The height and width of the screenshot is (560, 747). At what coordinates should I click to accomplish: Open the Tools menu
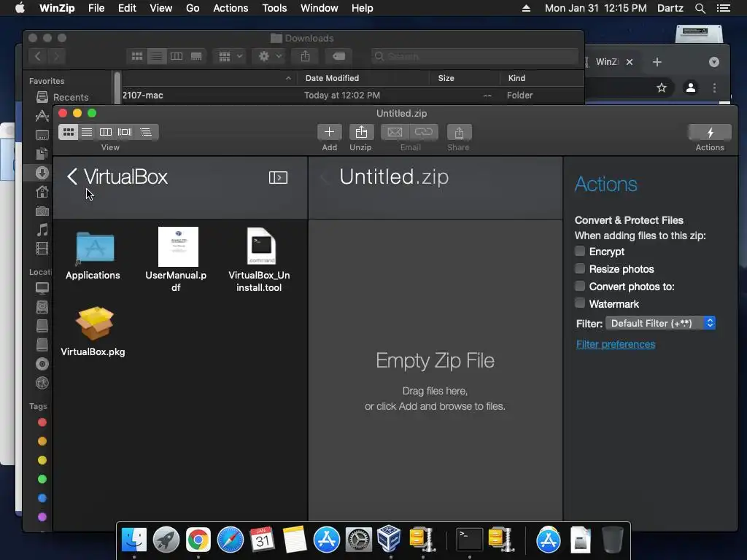[x=274, y=8]
